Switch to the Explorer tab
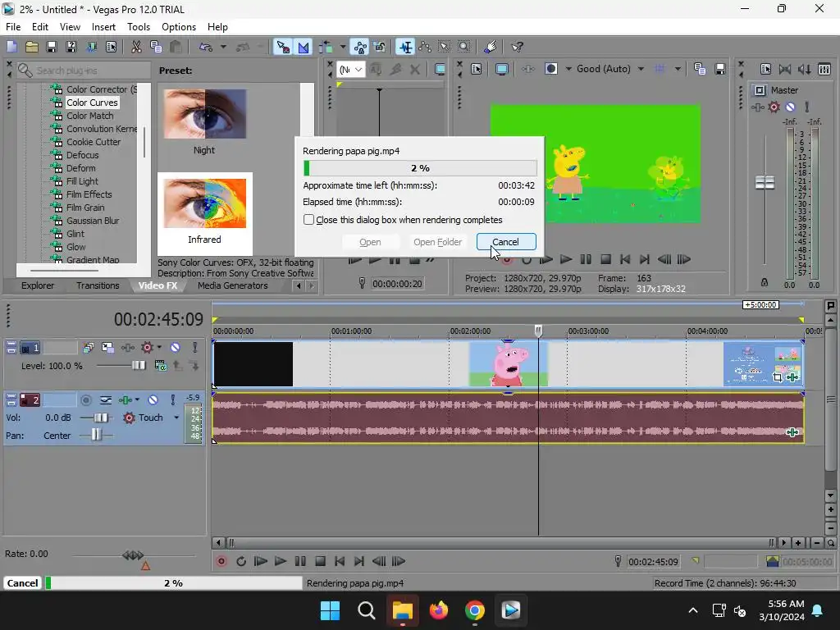This screenshot has width=840, height=630. 38,285
